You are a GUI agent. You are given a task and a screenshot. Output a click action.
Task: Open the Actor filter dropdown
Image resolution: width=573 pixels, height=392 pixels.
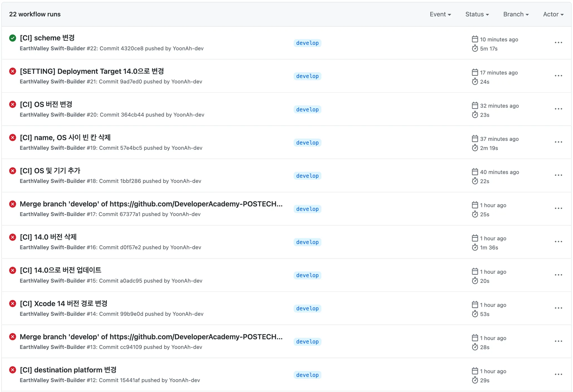pos(553,14)
